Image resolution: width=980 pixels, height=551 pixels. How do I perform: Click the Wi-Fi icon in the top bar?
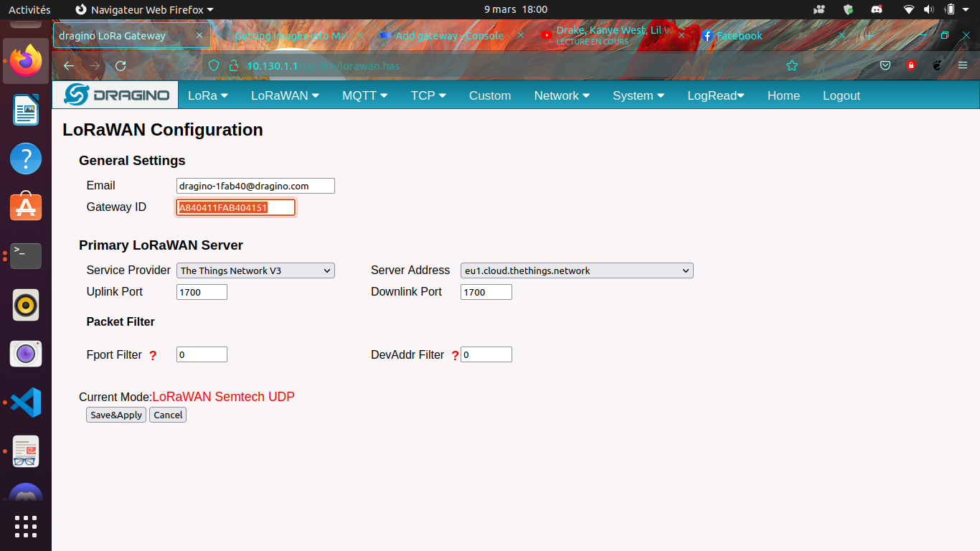coord(909,9)
